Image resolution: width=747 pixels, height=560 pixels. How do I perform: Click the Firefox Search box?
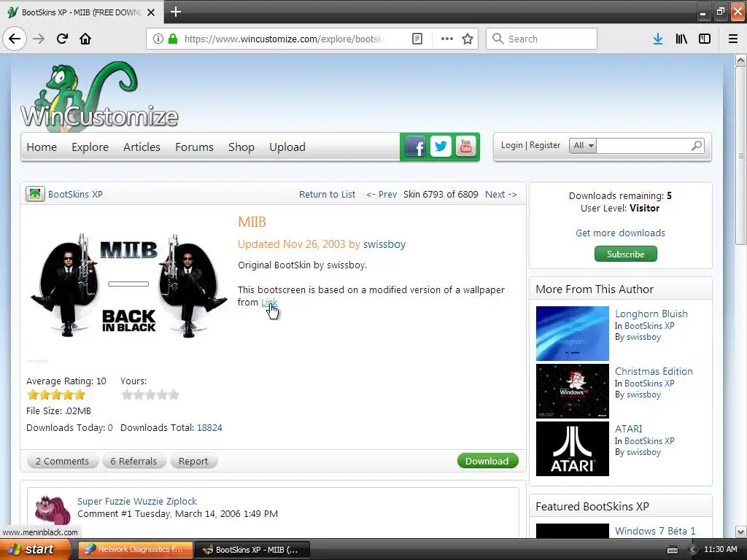(542, 39)
